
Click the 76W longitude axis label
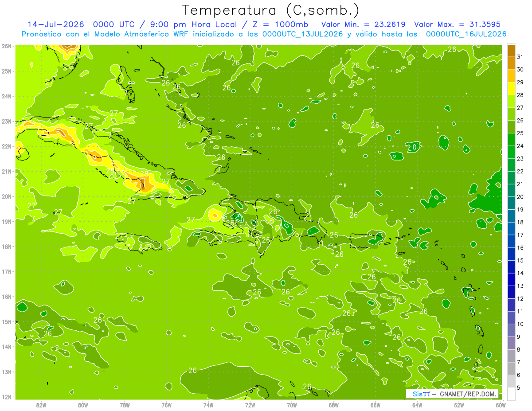pos(167,405)
